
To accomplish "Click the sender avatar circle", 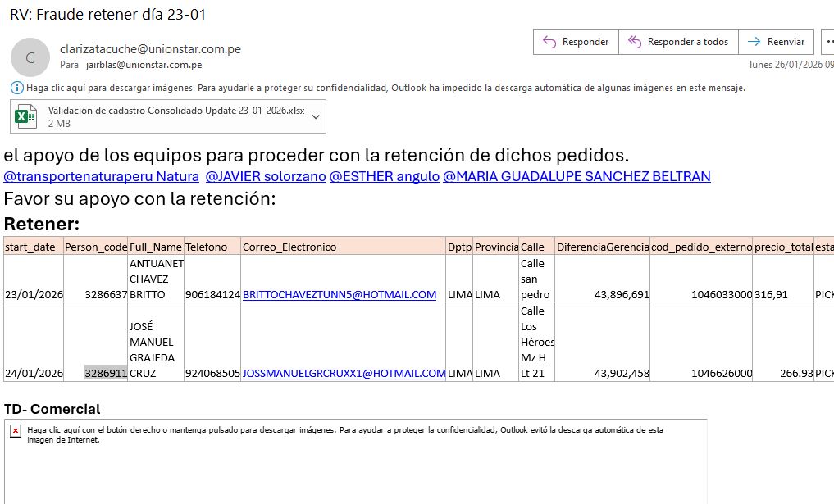I will pyautogui.click(x=30, y=57).
